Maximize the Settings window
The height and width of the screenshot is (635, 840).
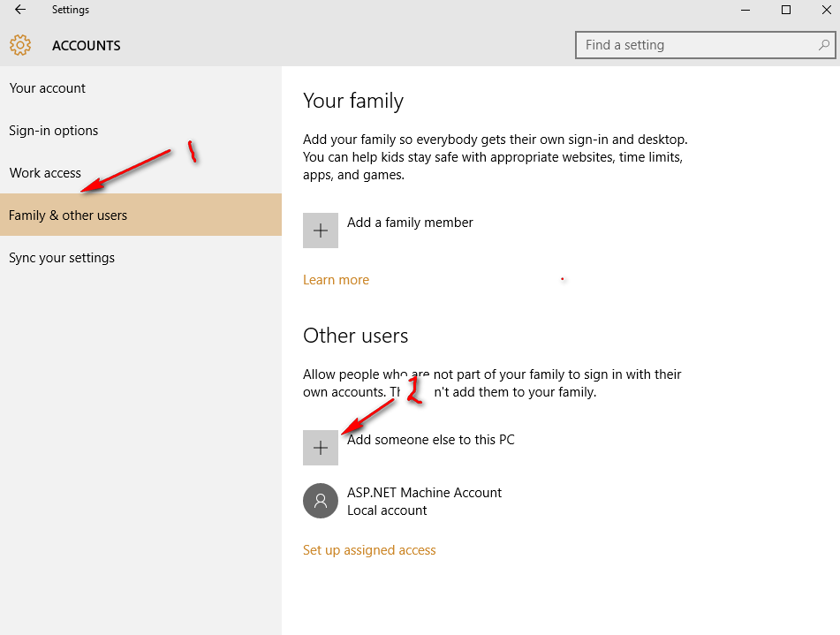(x=785, y=10)
